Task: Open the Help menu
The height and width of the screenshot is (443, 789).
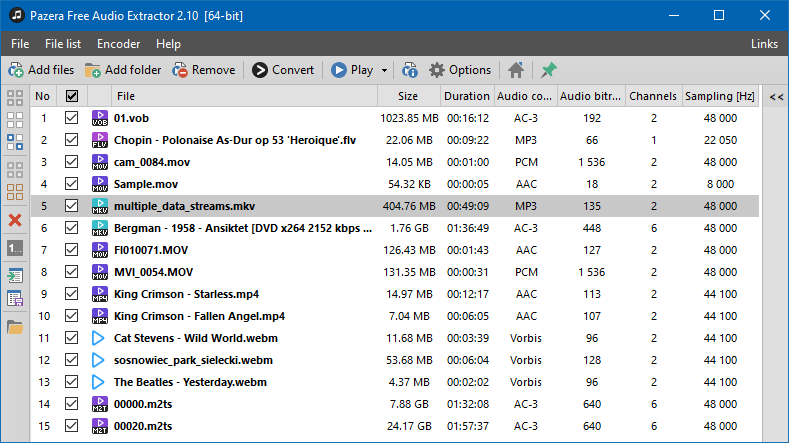Action: coord(168,44)
